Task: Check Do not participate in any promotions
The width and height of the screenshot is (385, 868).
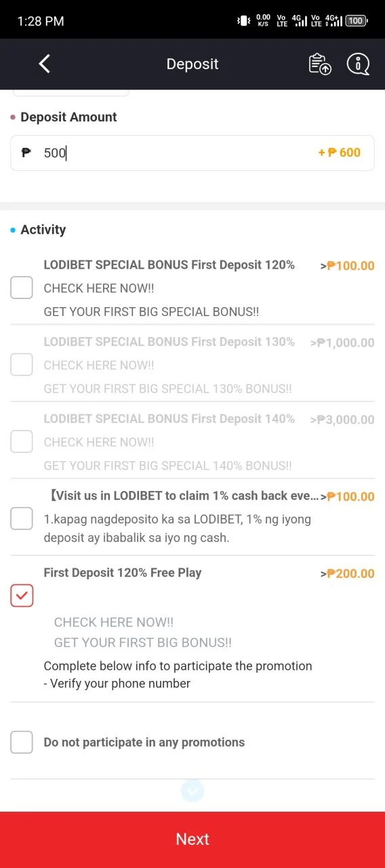Action: (x=22, y=742)
